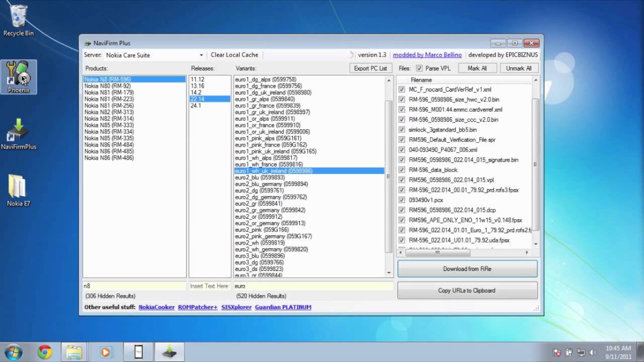Open the Windows Start menu

click(x=14, y=351)
